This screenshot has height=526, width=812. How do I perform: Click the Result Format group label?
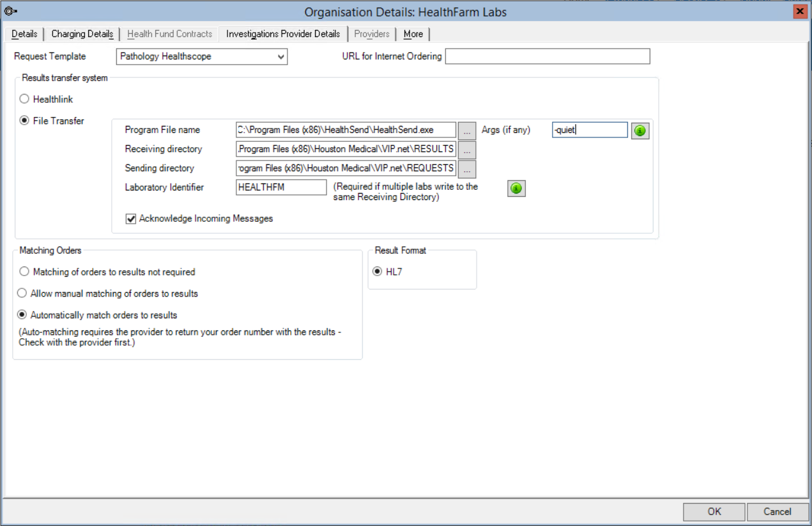tap(401, 251)
